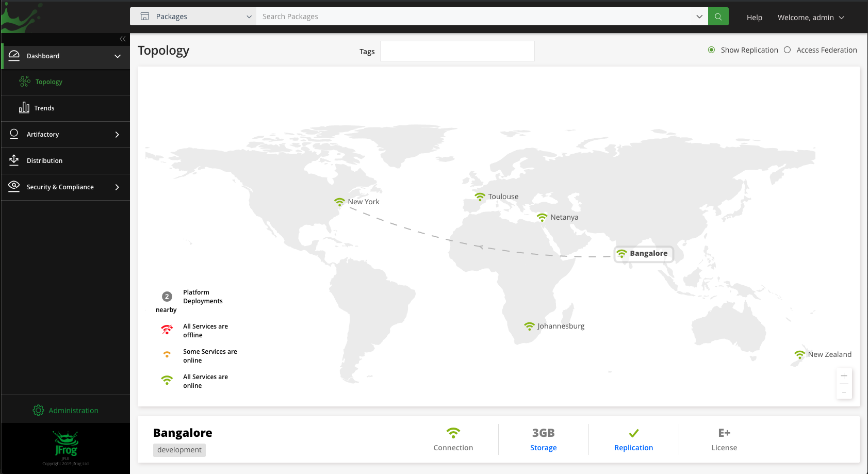Image resolution: width=868 pixels, height=474 pixels.
Task: Select the Access Federation radio button
Action: tap(787, 50)
